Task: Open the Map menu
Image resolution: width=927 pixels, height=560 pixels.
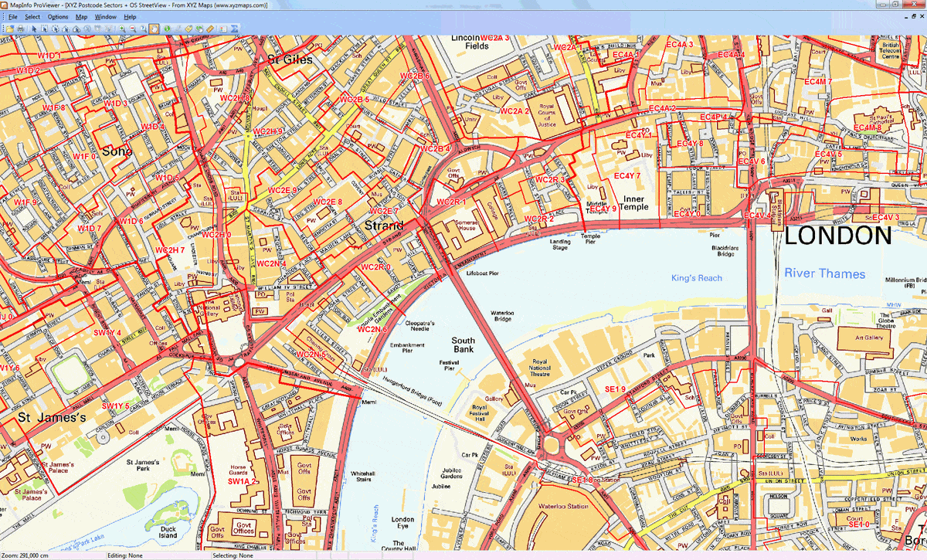Action: tap(80, 16)
